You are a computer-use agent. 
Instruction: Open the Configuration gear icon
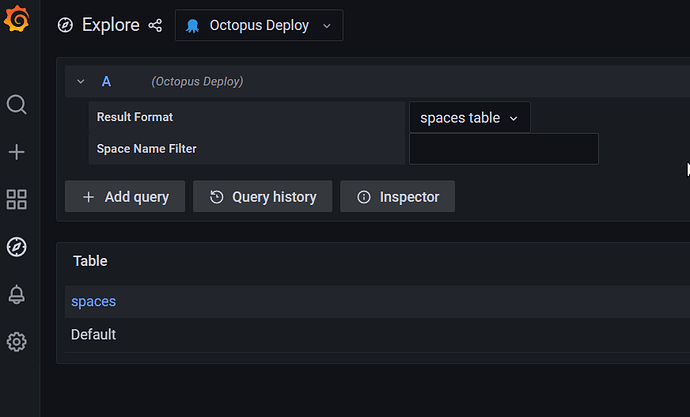click(17, 342)
